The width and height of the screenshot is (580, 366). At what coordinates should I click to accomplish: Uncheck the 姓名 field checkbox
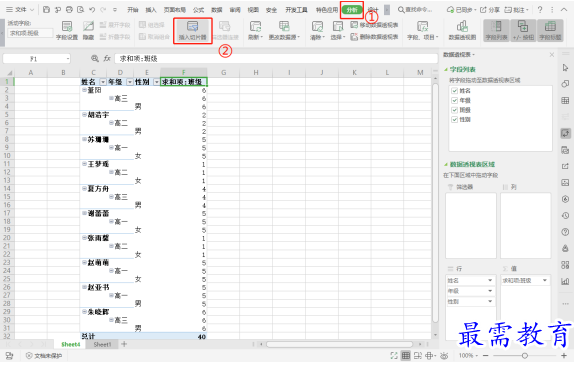tap(455, 91)
